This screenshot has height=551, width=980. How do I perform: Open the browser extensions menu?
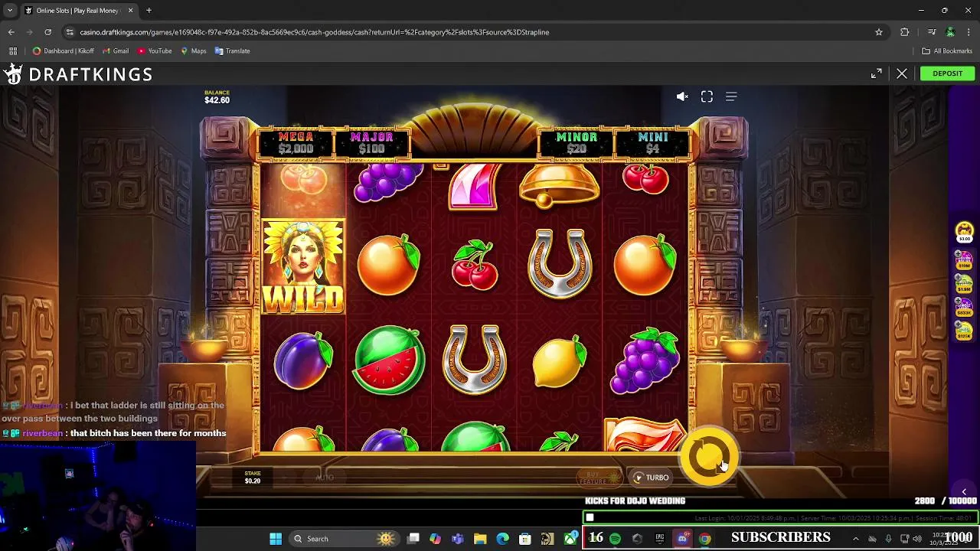905,32
